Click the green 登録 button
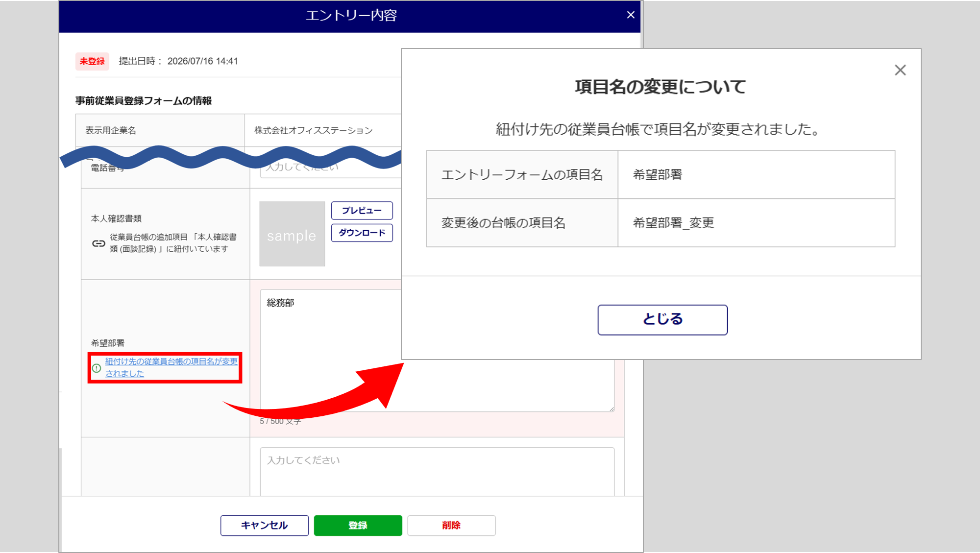980x553 pixels. (358, 525)
